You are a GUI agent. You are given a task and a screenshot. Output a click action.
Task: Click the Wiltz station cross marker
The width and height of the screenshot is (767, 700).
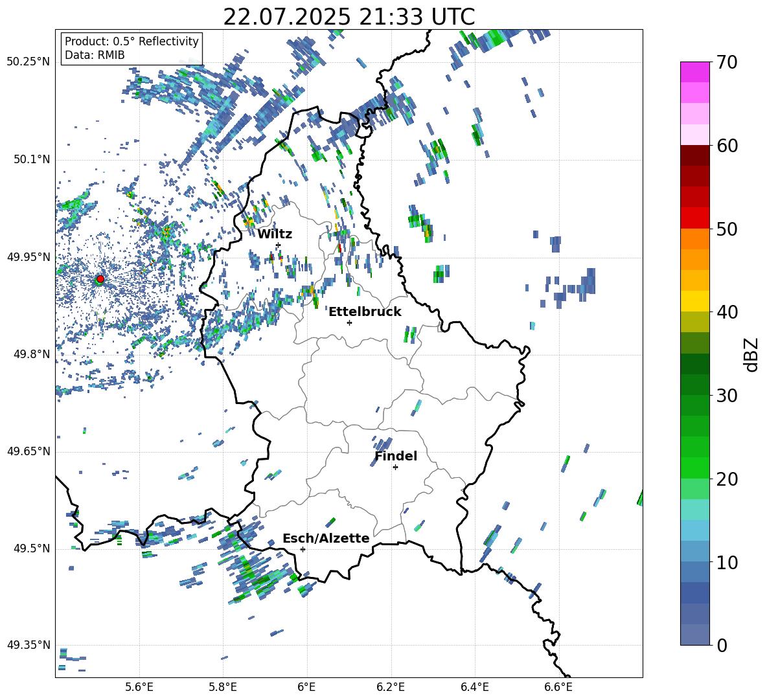(x=279, y=245)
